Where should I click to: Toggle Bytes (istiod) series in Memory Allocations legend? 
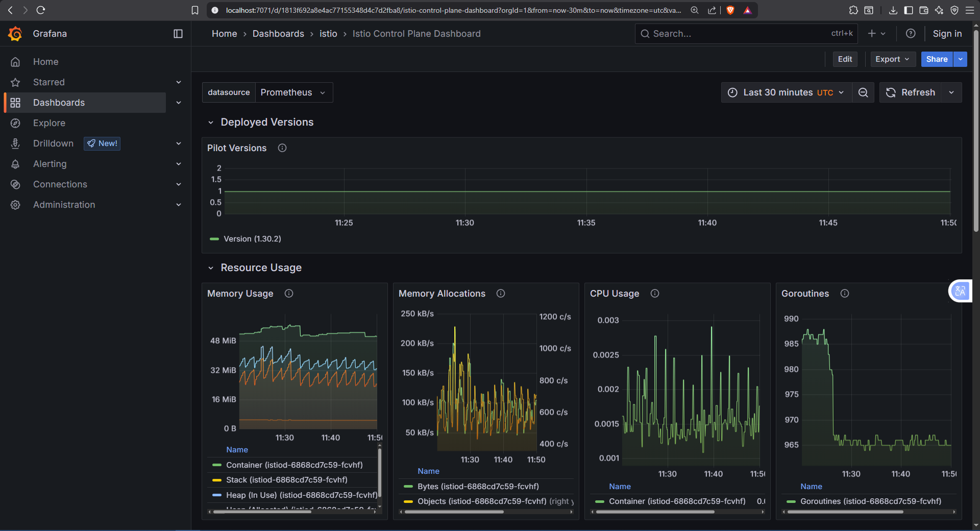(478, 487)
